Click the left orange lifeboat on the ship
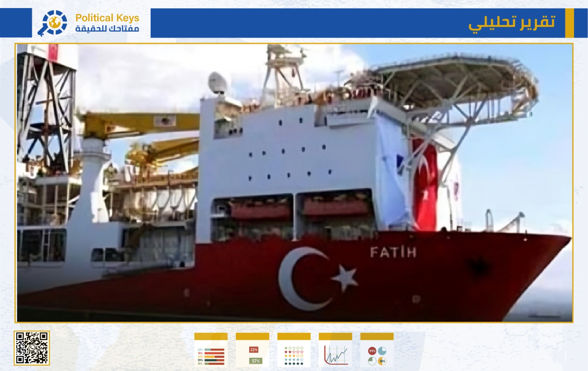This screenshot has width=588, height=371. 260,210
